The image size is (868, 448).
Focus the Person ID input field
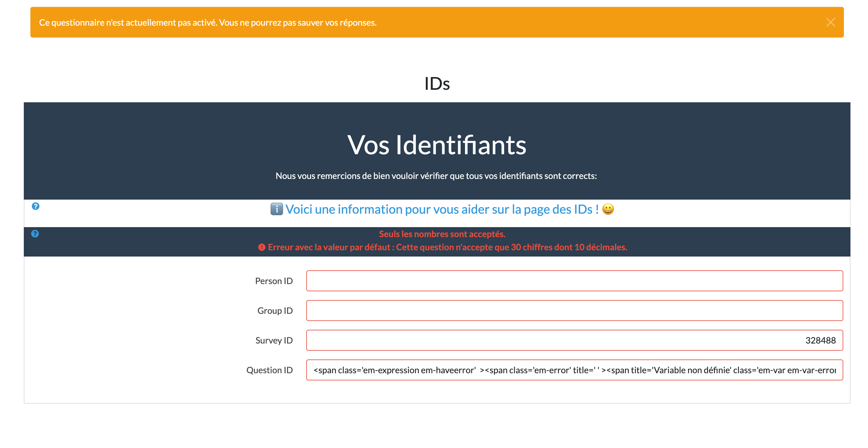pyautogui.click(x=574, y=281)
